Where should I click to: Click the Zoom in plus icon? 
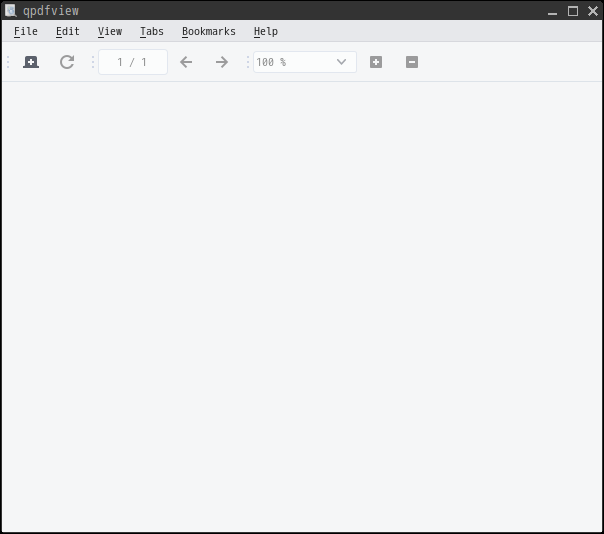(x=376, y=62)
